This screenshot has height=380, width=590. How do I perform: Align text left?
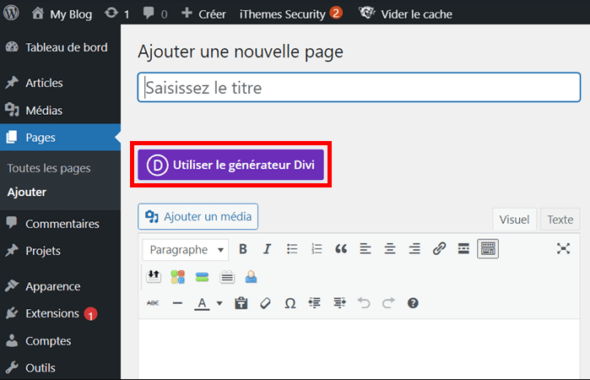tap(365, 249)
